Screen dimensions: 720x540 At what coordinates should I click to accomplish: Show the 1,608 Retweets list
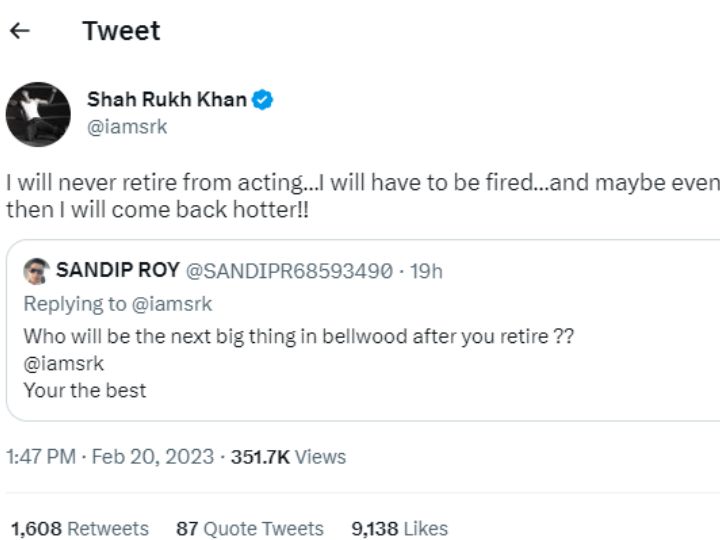click(80, 529)
